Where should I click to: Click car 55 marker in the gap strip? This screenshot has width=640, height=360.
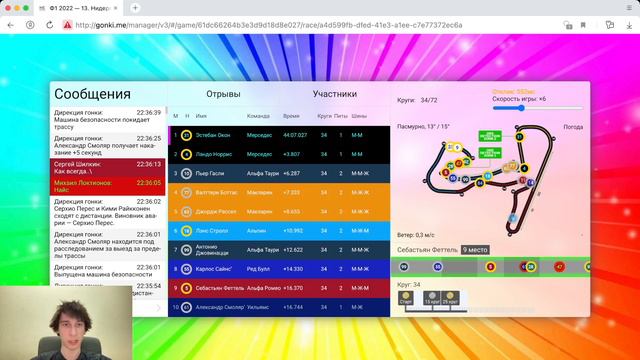(x=437, y=267)
